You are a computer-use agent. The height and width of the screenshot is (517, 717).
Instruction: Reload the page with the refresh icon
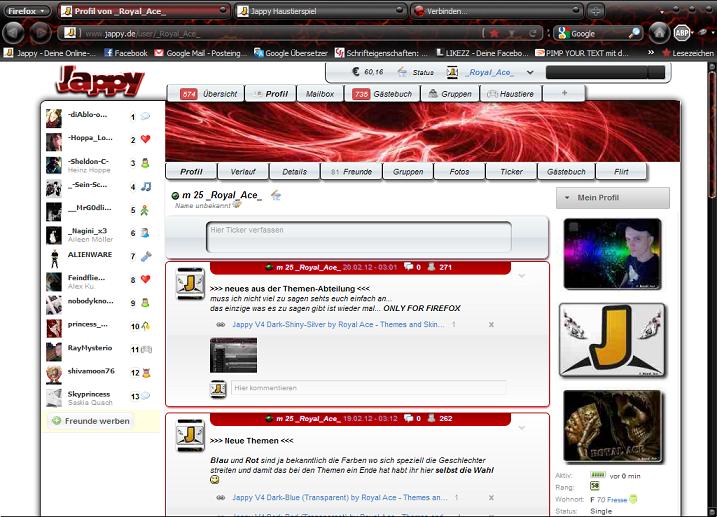pos(533,33)
